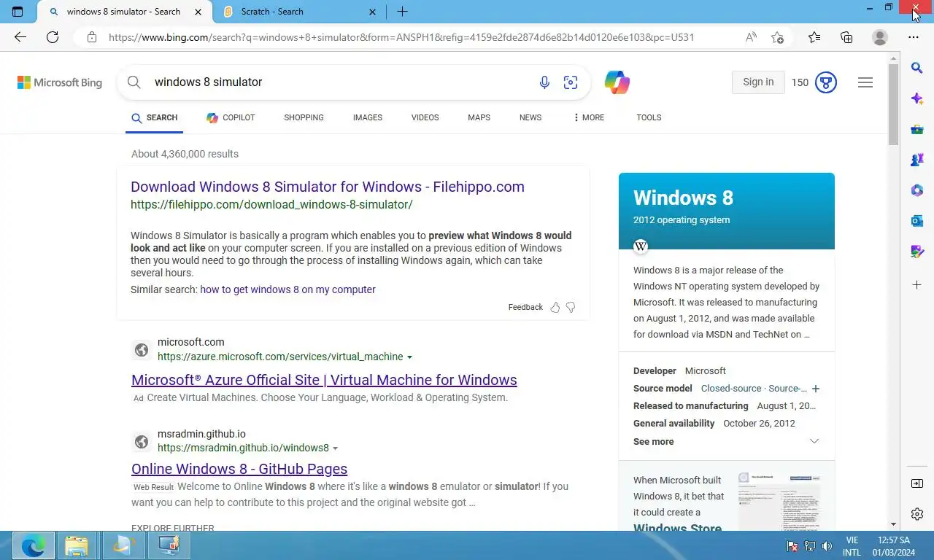The width and height of the screenshot is (934, 560).
Task: Open the TOOLS options
Action: tap(649, 117)
